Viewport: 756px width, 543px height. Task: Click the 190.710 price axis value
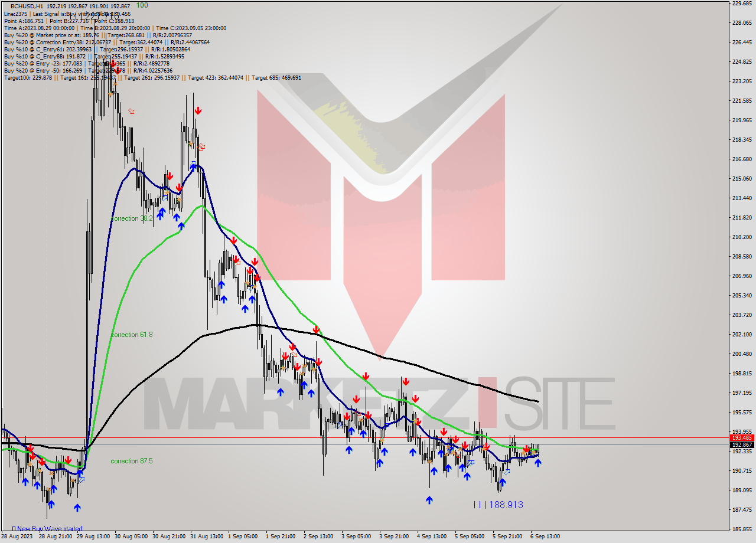[741, 471]
